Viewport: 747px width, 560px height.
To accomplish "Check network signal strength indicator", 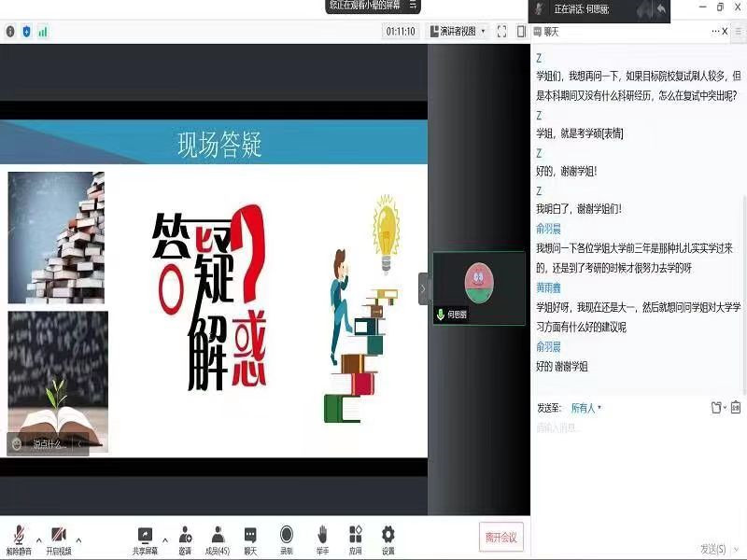I will click(43, 32).
